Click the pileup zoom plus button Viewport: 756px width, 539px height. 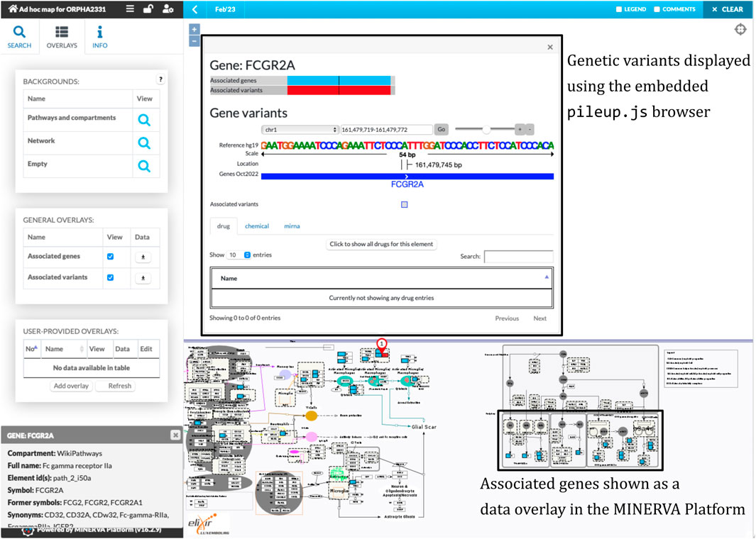[520, 130]
